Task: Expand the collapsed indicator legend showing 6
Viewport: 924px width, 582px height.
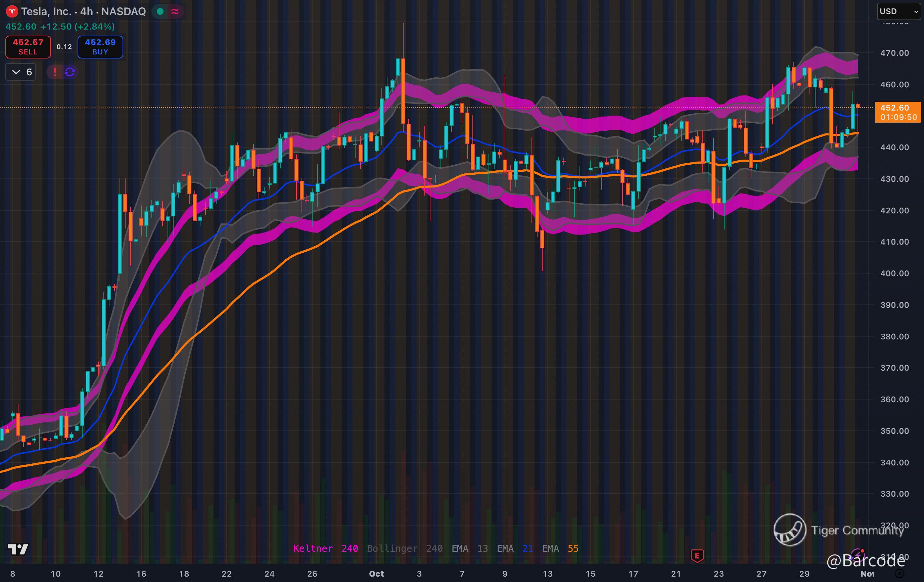Action: (21, 72)
